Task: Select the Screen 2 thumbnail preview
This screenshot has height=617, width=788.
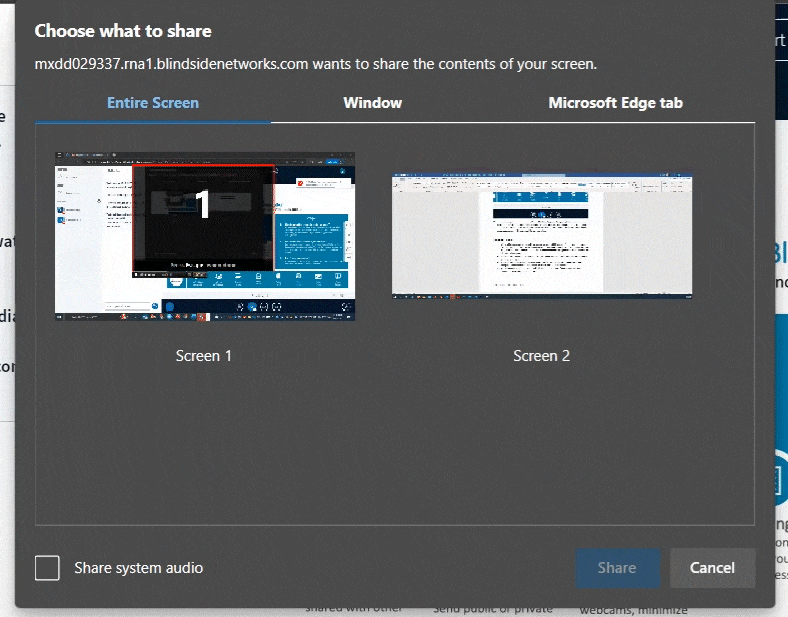Action: 541,237
